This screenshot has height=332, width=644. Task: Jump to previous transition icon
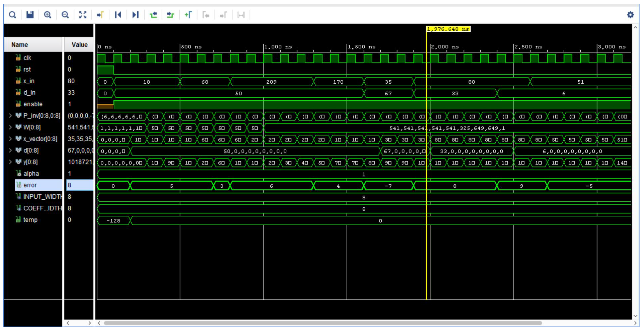pos(153,15)
